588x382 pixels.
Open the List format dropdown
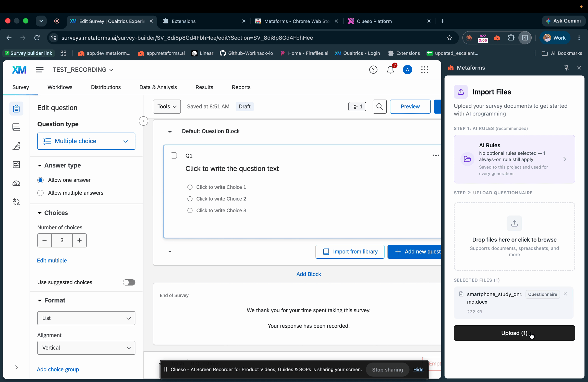pos(86,318)
